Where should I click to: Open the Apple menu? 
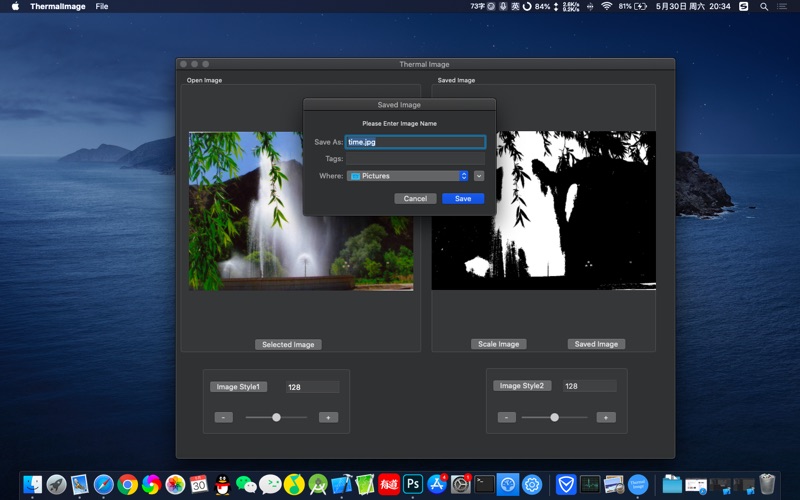(x=15, y=6)
